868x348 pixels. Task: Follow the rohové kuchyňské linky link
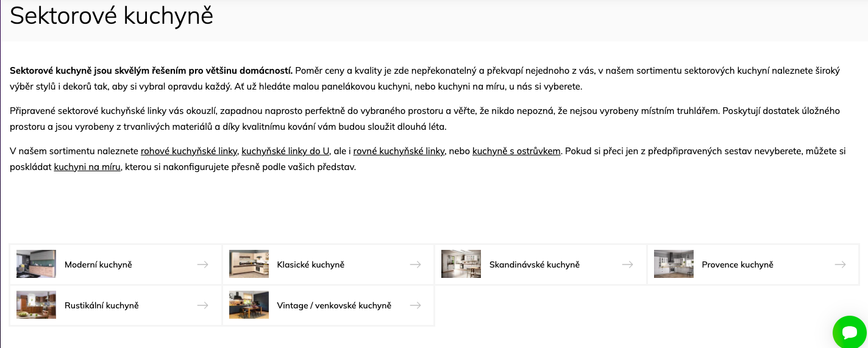point(188,151)
